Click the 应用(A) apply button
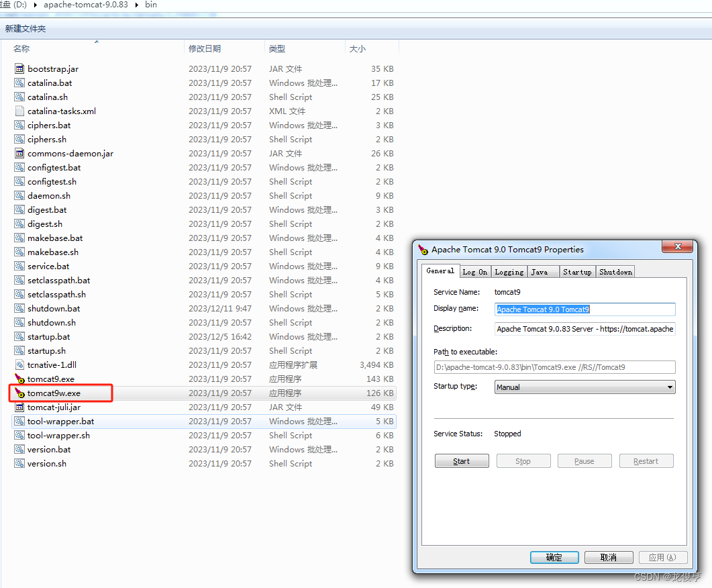Viewport: 712px width, 588px height. pos(663,557)
